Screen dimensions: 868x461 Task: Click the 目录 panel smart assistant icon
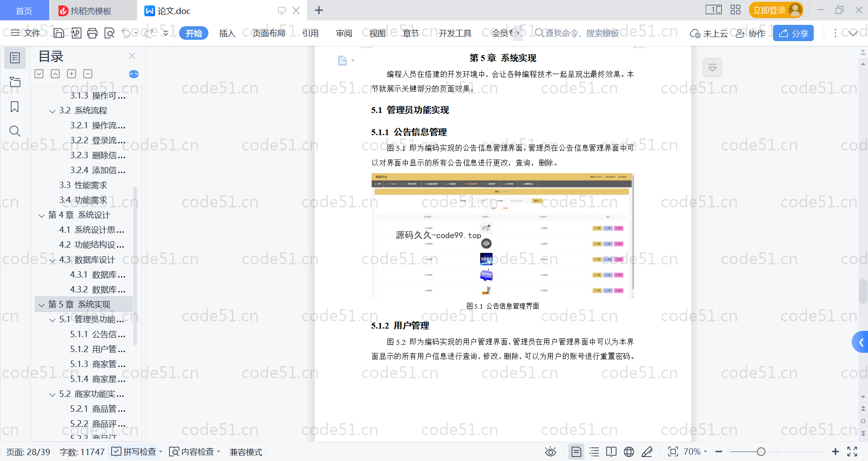click(134, 74)
